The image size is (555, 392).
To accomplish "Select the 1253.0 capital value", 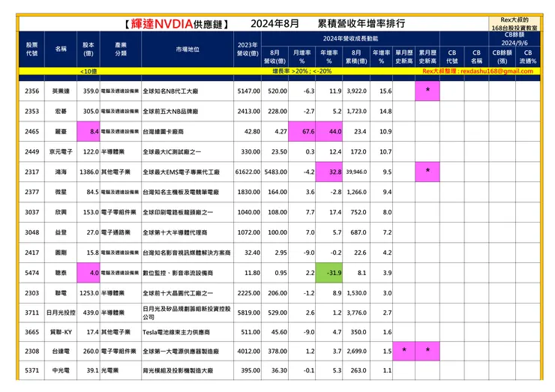I will (89, 293).
